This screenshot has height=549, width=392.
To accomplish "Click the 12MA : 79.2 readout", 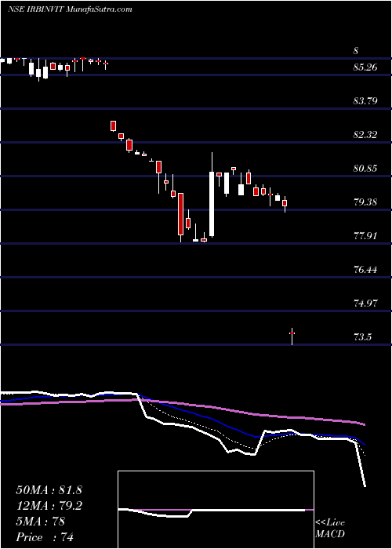I will pos(49,506).
